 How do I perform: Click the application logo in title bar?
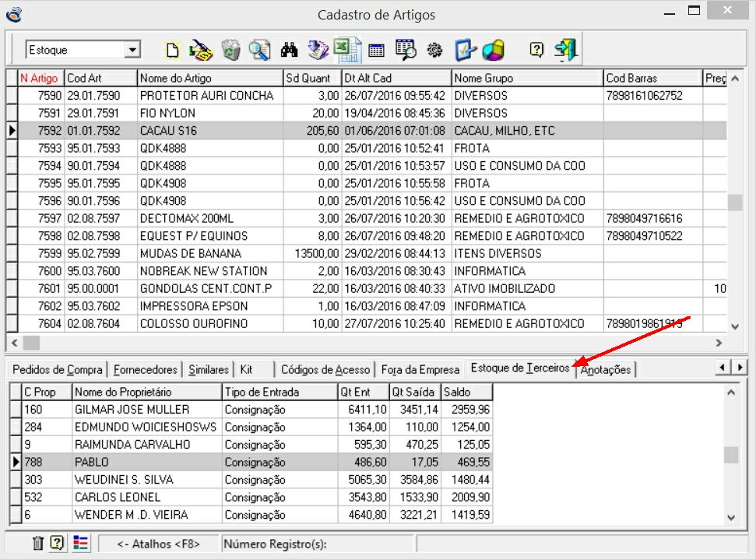14,15
